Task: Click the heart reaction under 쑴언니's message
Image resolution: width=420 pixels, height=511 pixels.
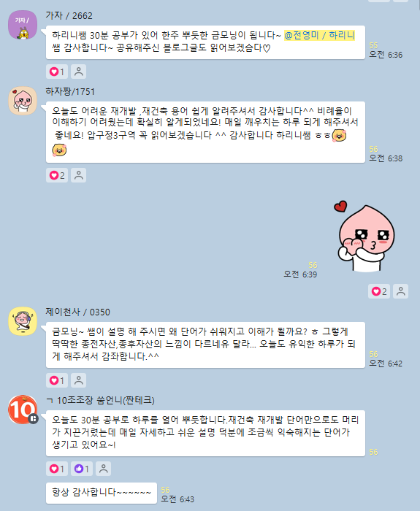Action: (x=57, y=469)
